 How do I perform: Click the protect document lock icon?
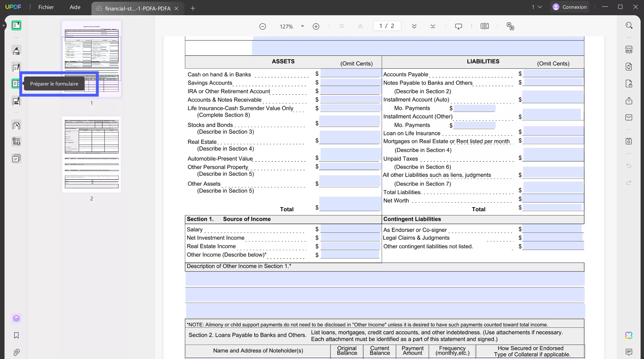[629, 84]
